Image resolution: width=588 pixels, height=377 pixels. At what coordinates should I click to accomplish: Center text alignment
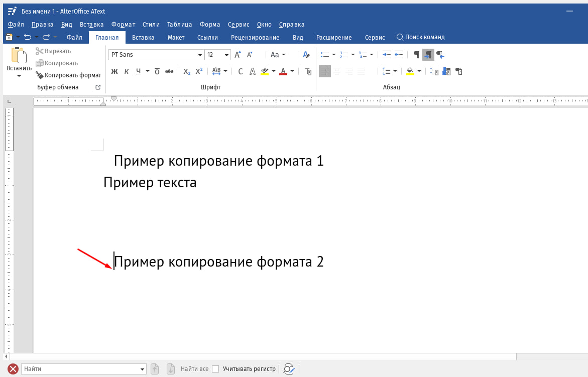pyautogui.click(x=337, y=71)
